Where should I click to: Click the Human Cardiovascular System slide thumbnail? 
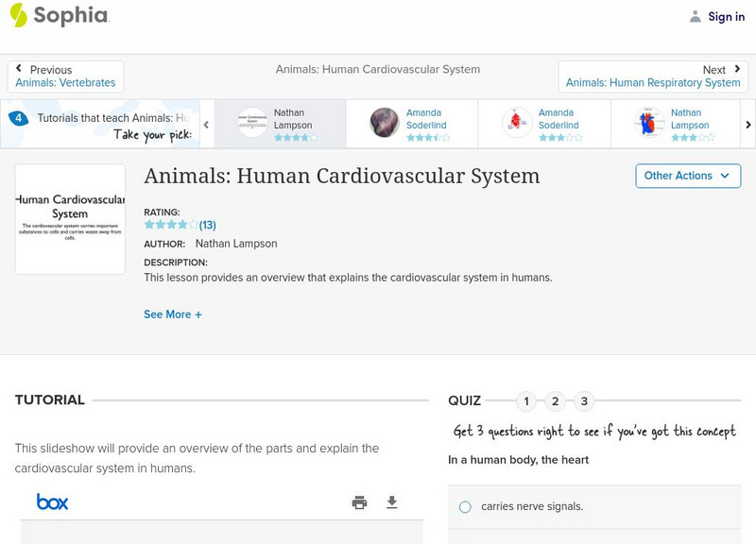[x=70, y=219]
